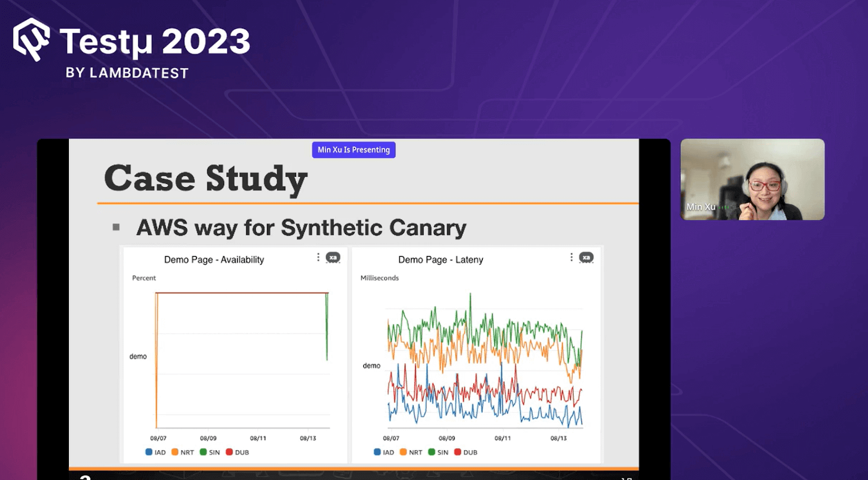Click the "demo" label in Lateny chart
868x480 pixels.
(x=372, y=366)
